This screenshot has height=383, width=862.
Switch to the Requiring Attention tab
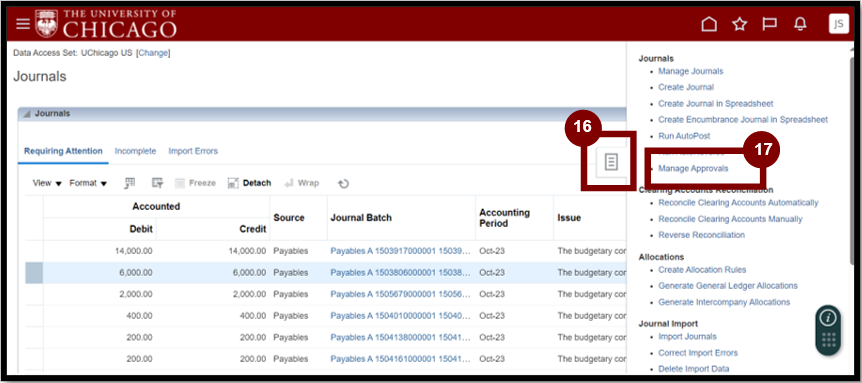tap(63, 151)
